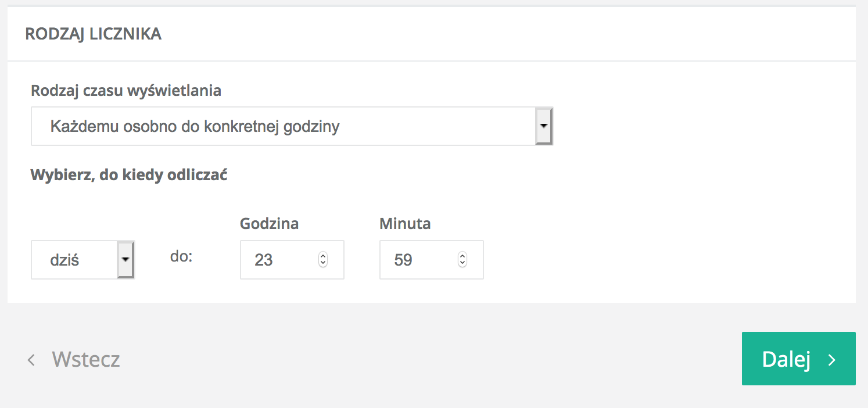
Task: Click the arrow beside 'Każdemu osobno do konkretnej godziny'
Action: 544,126
